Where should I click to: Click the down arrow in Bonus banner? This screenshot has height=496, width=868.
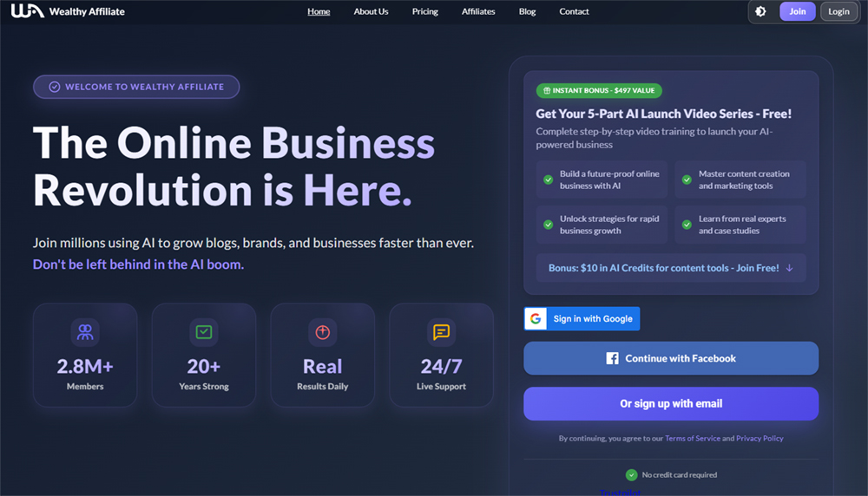(x=789, y=268)
